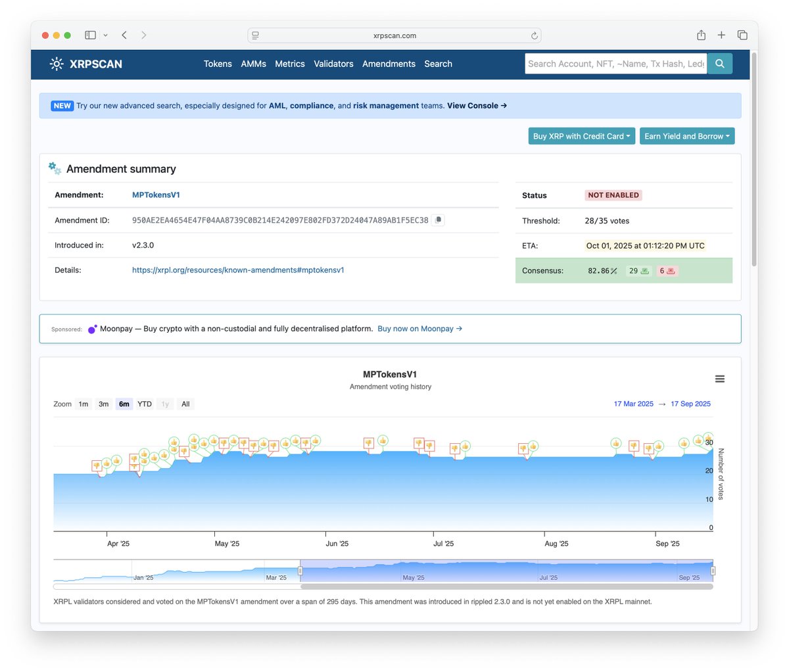Reload the xrpscan.com page
Screen dimensions: 789x672
pyautogui.click(x=535, y=36)
